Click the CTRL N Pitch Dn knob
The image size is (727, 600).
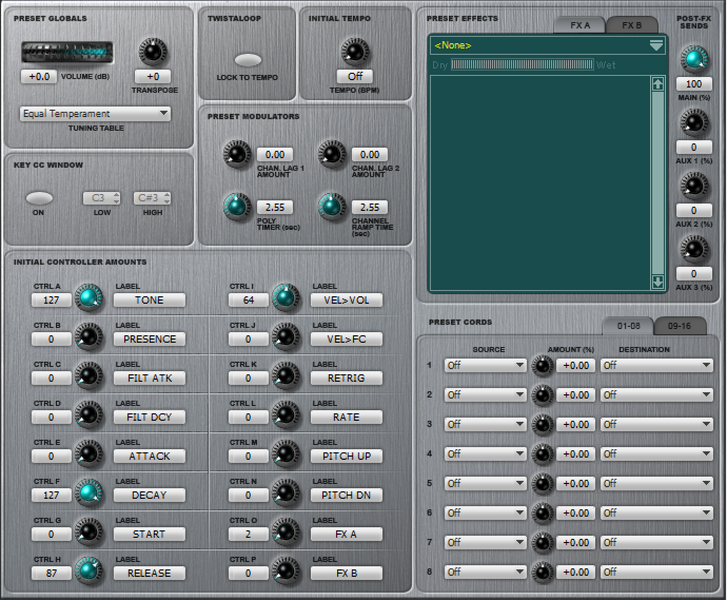pyautogui.click(x=286, y=492)
